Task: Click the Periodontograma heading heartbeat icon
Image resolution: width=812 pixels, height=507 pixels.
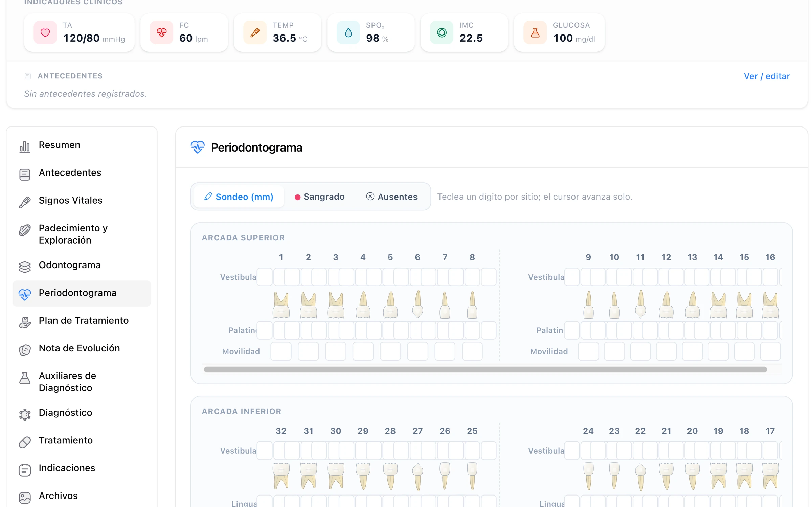Action: pyautogui.click(x=198, y=147)
